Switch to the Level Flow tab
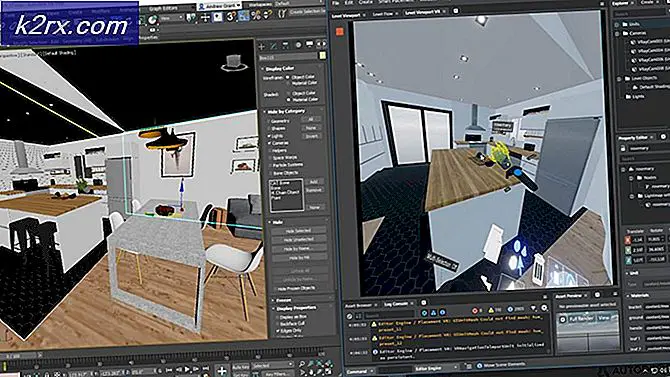The width and height of the screenshot is (670, 377). (x=383, y=14)
